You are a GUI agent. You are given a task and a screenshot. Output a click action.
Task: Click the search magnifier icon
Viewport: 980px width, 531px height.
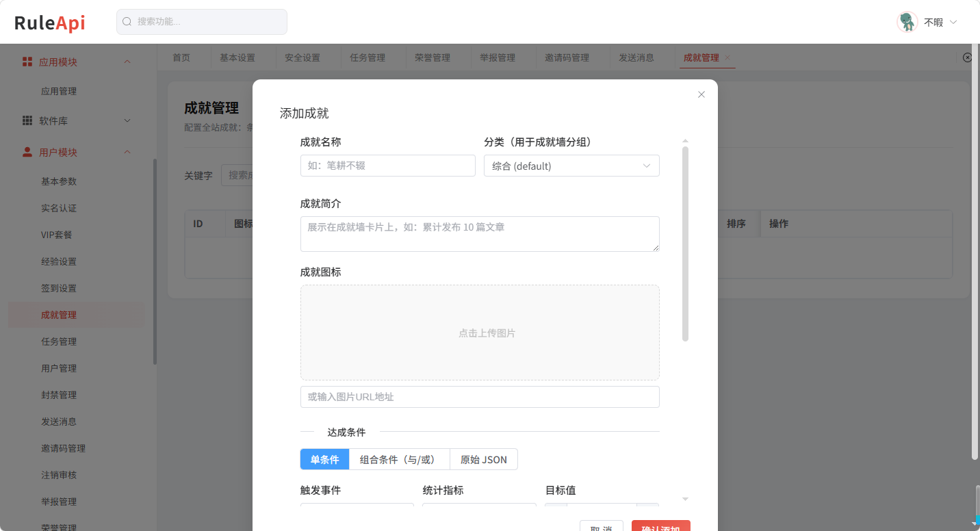click(x=127, y=22)
